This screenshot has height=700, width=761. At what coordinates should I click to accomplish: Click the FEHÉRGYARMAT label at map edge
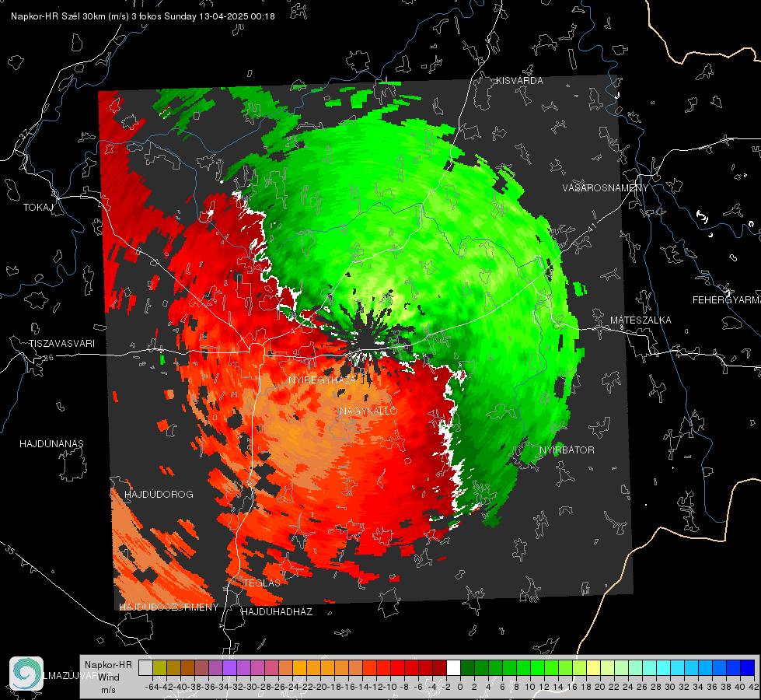pyautogui.click(x=727, y=300)
